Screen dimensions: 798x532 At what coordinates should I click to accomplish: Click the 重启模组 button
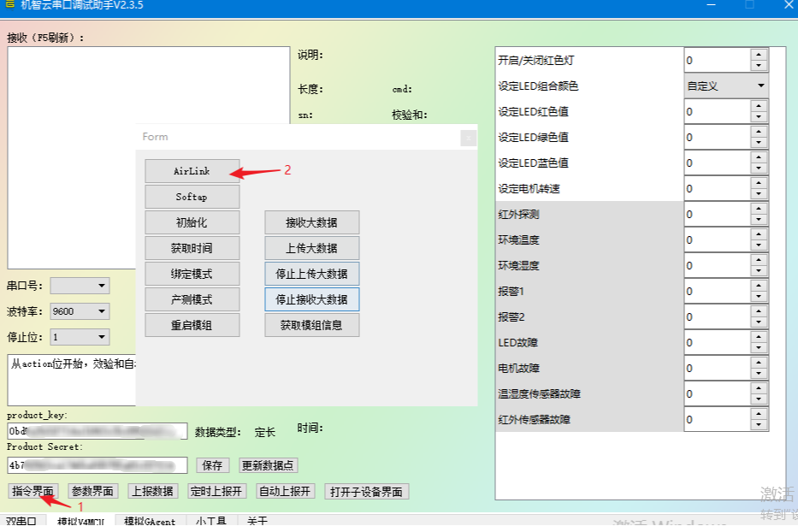(x=192, y=325)
